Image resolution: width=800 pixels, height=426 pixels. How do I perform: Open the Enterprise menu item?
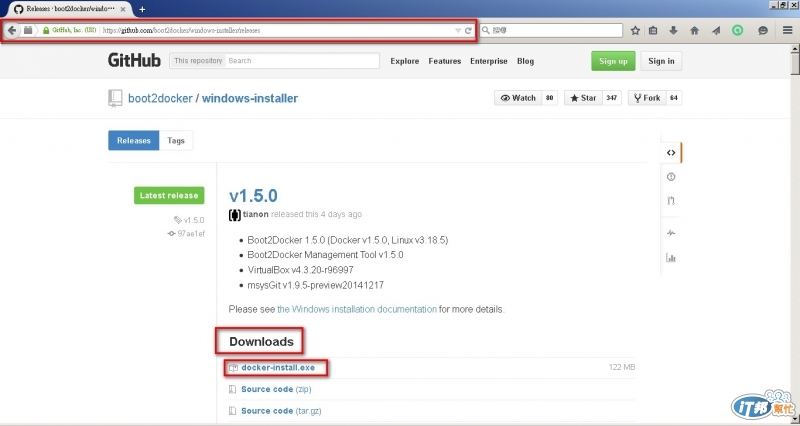pos(489,61)
